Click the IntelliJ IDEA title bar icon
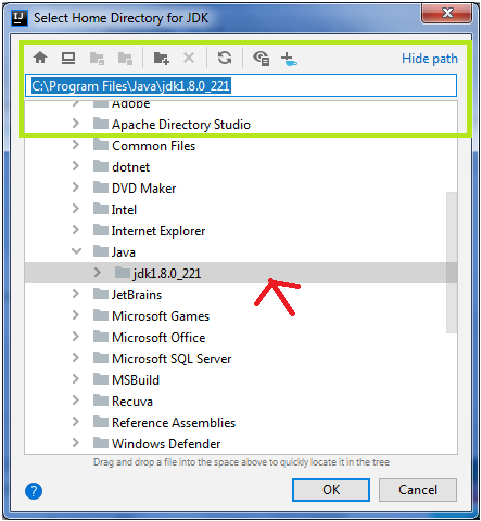This screenshot has height=521, width=481. [x=19, y=18]
